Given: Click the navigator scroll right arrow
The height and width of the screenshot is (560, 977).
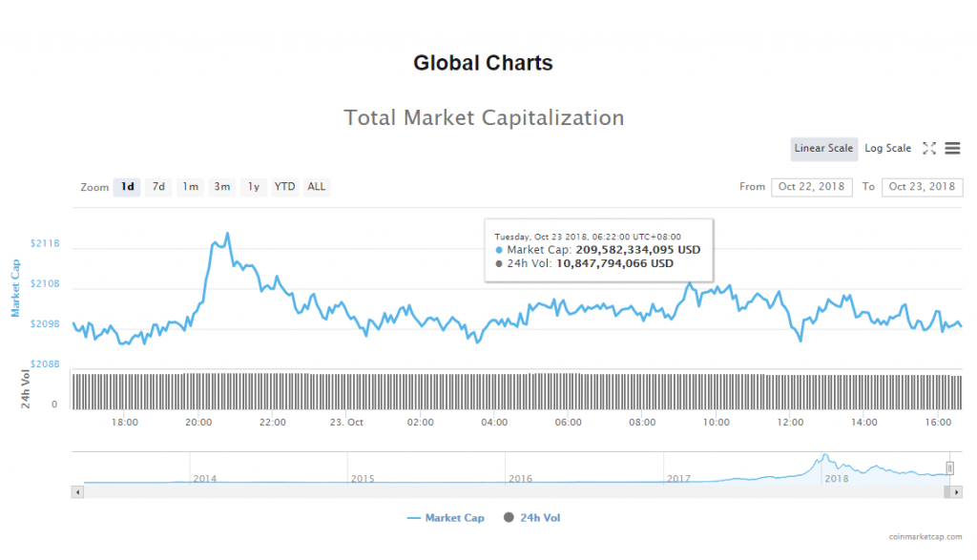Looking at the screenshot, I should 956,491.
